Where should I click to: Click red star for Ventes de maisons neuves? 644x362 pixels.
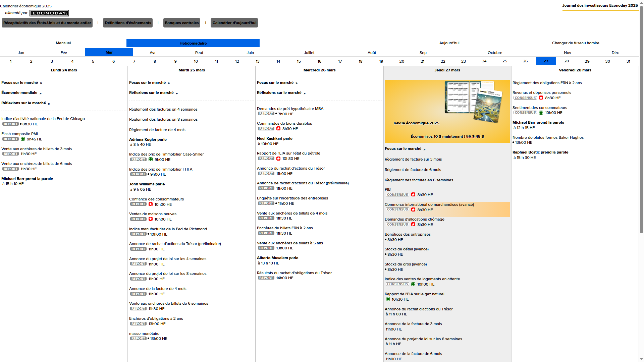coord(151,219)
